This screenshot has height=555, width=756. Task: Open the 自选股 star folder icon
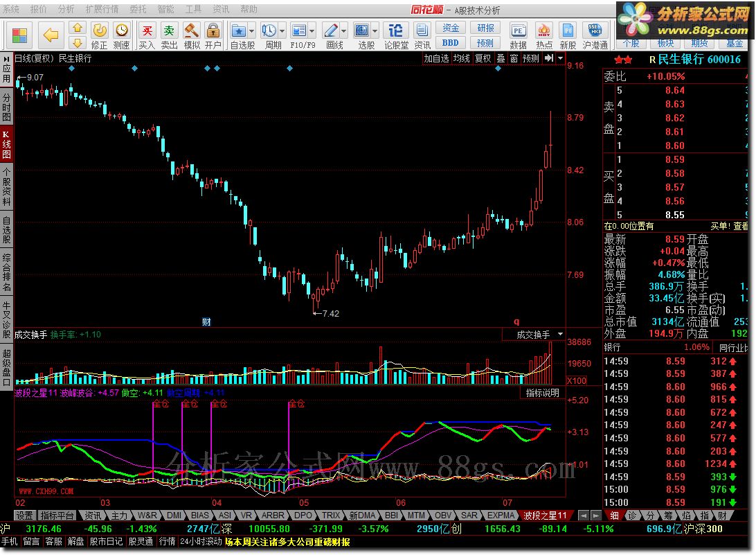[239, 31]
